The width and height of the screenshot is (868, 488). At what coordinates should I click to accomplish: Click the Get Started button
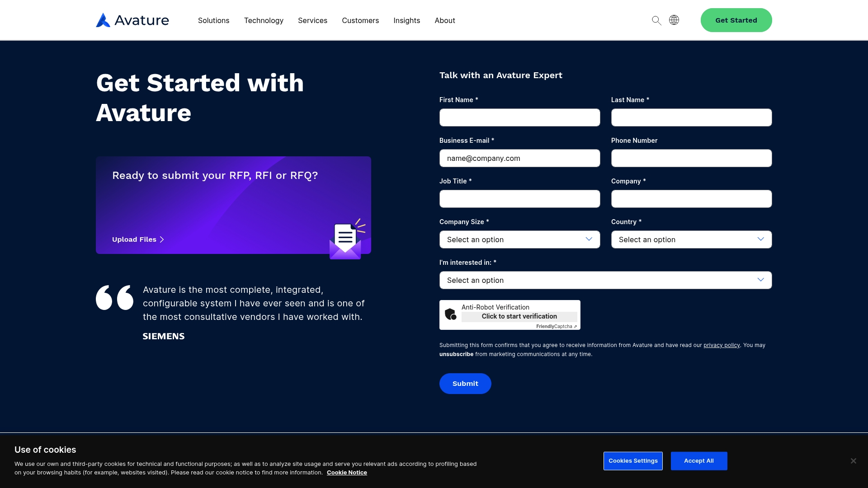pos(736,20)
